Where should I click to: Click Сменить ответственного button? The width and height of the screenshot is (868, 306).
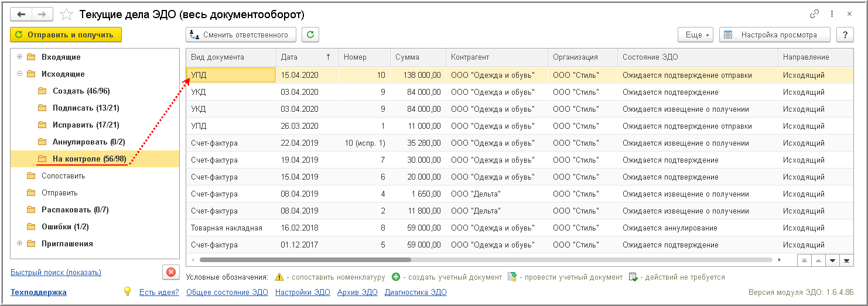(241, 35)
